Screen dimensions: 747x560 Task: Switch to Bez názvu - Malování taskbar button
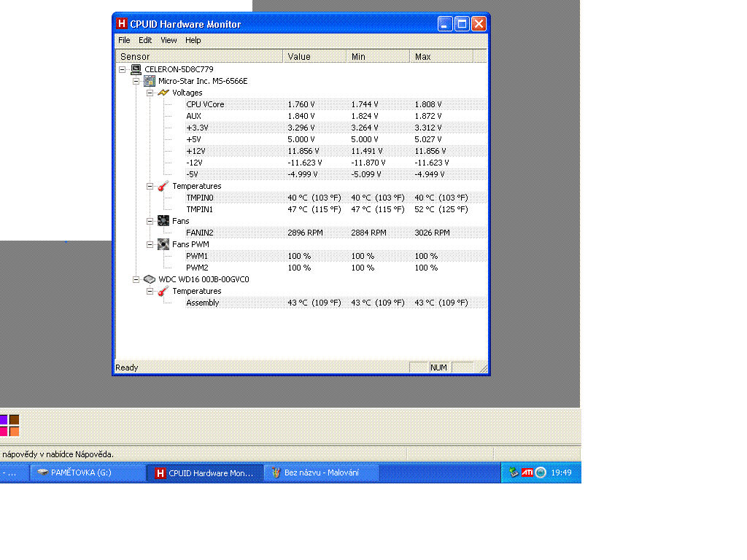coord(322,472)
